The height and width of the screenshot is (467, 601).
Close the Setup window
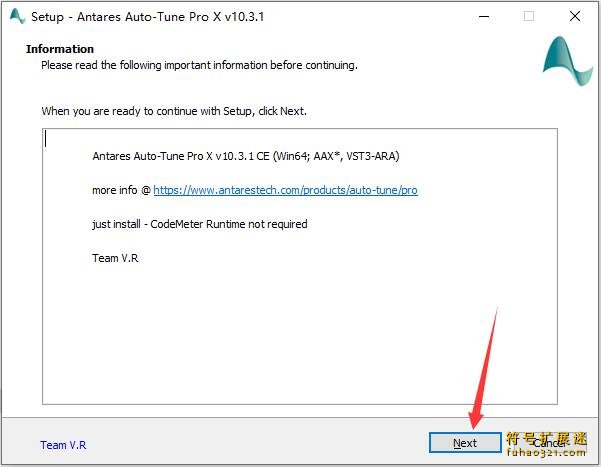(575, 16)
